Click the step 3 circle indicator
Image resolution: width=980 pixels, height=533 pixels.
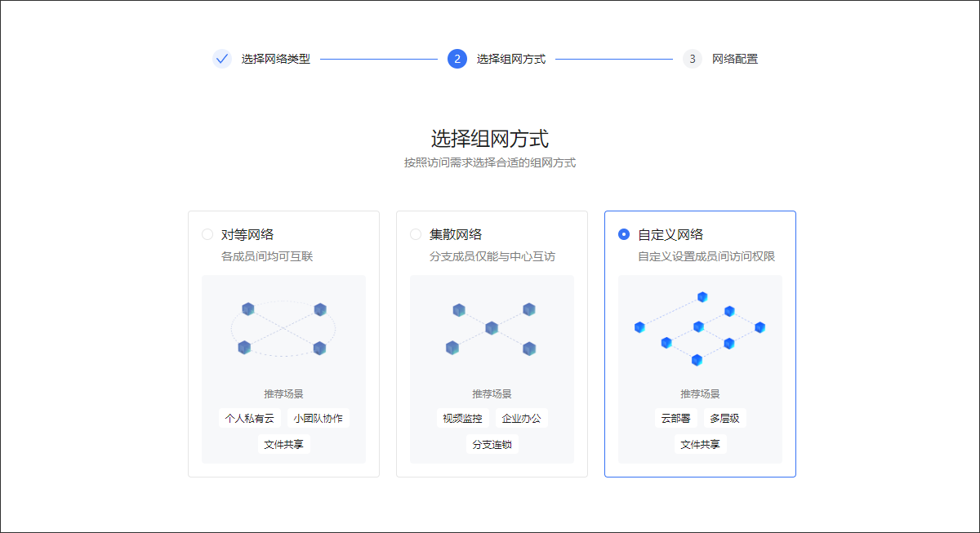pos(693,59)
